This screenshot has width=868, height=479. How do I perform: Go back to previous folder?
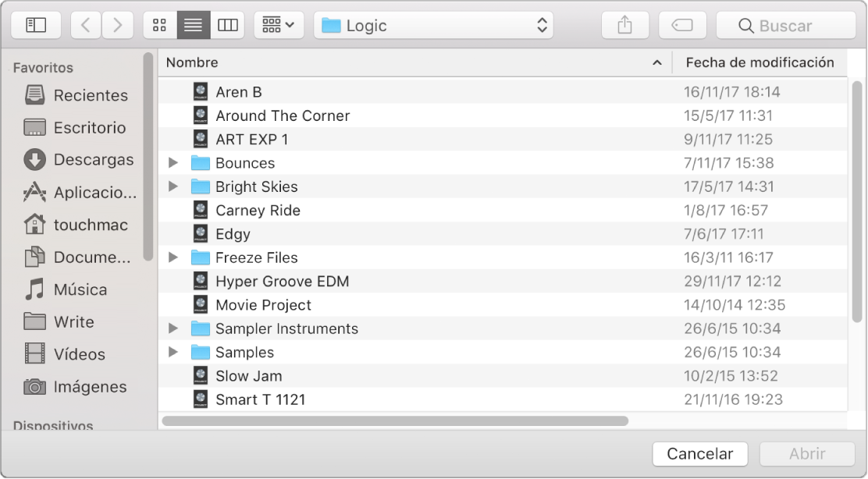pos(86,25)
